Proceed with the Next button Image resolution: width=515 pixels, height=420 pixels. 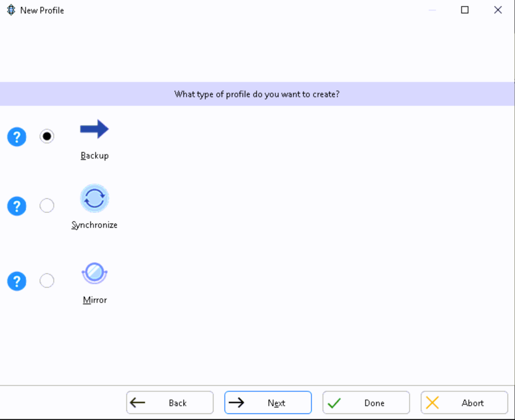pyautogui.click(x=268, y=403)
